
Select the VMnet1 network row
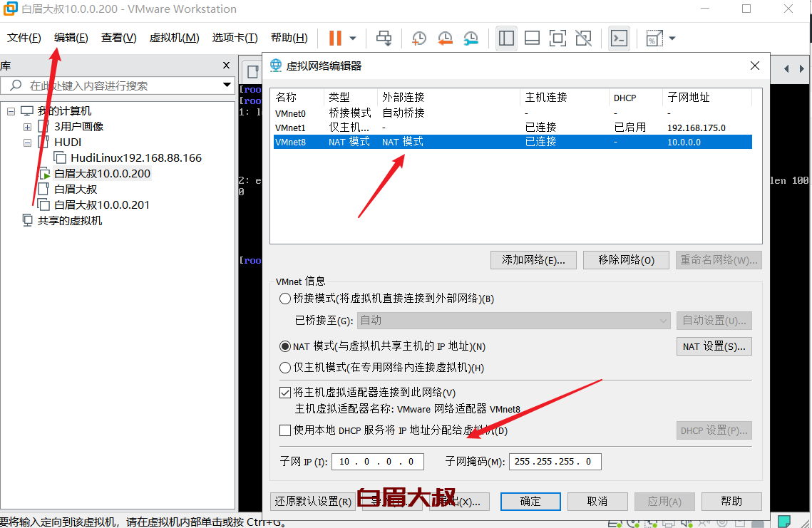coord(513,128)
